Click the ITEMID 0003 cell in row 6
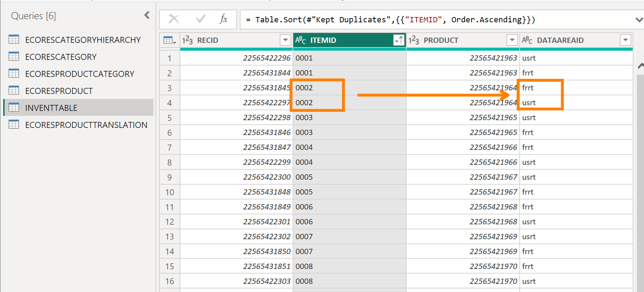The image size is (644, 292). 350,133
